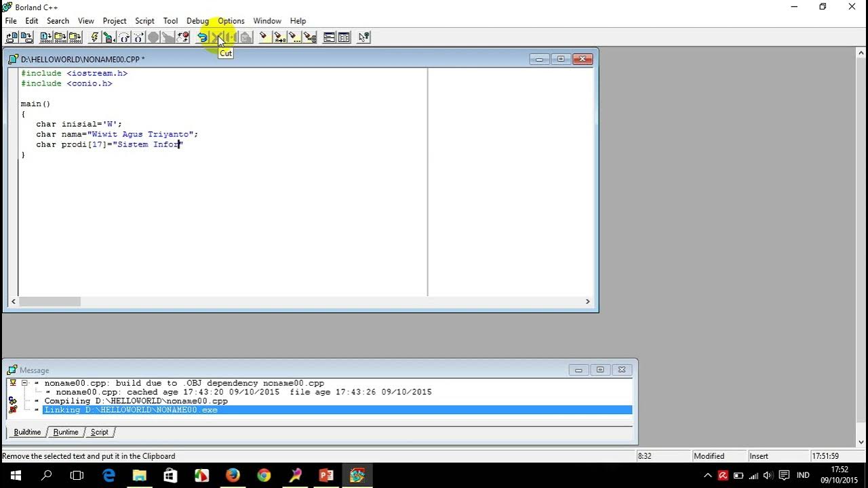Click the Undo arrow toolbar icon
Screen dimensions: 868x488
(202, 37)
